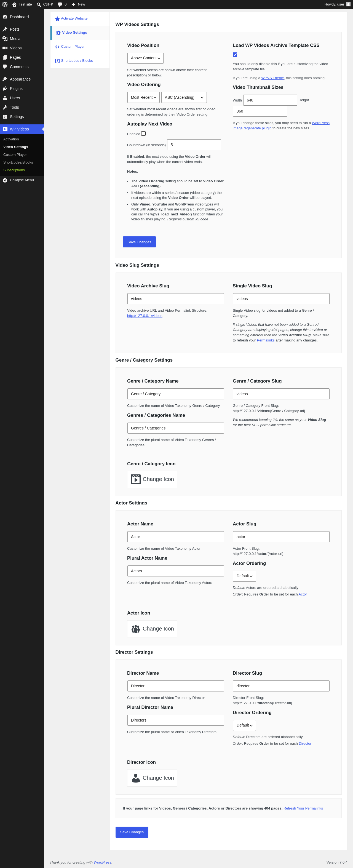
Task: Click the Dashboard gauge icon
Action: [x=5, y=17]
